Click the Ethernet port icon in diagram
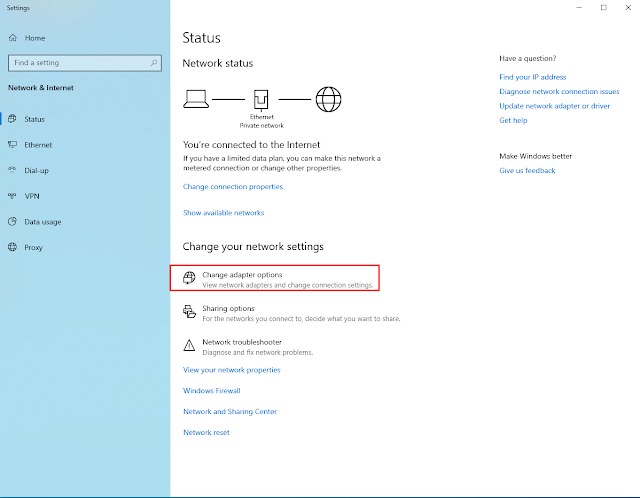 pyautogui.click(x=261, y=100)
